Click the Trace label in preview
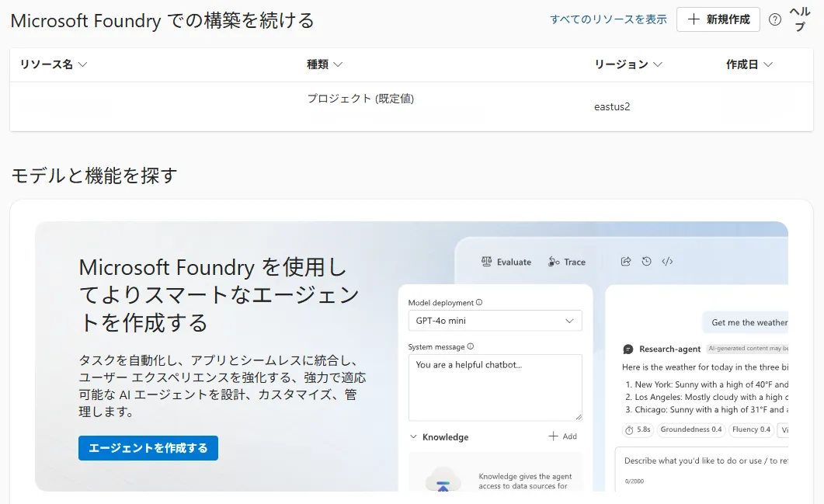The width and height of the screenshot is (824, 504). (575, 262)
